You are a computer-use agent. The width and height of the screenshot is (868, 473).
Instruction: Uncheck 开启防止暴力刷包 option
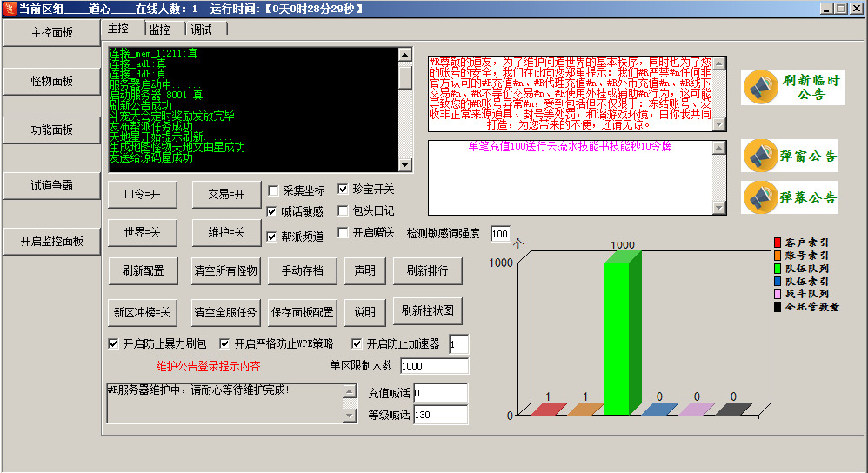[x=113, y=343]
